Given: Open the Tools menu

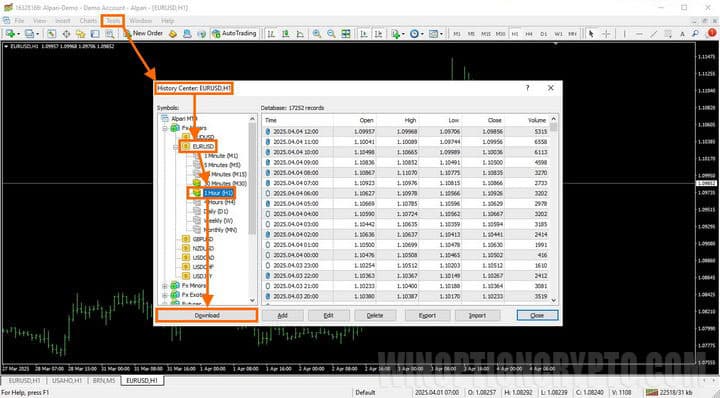Looking at the screenshot, I should [113, 21].
